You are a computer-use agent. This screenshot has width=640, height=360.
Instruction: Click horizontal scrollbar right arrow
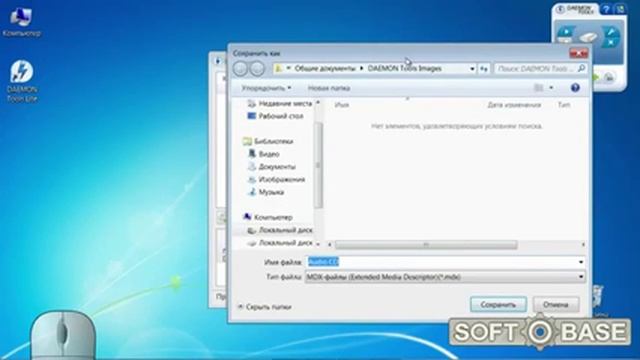(x=583, y=244)
